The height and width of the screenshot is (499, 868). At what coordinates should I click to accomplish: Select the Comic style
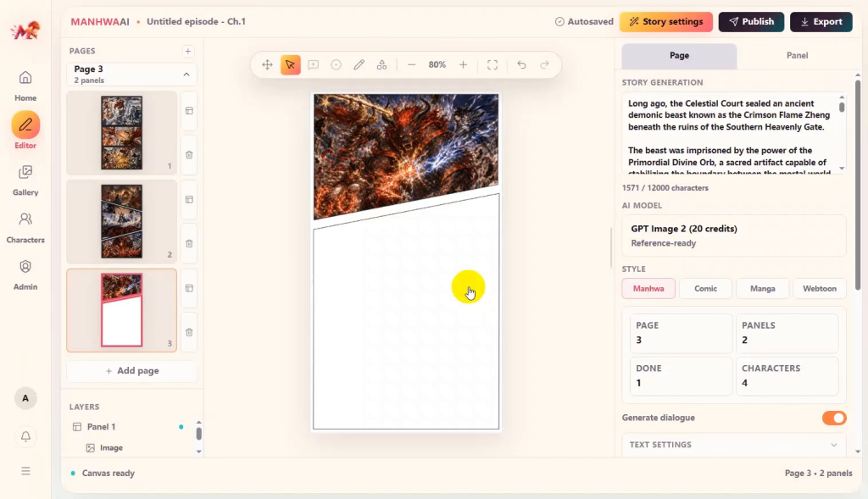(x=705, y=288)
